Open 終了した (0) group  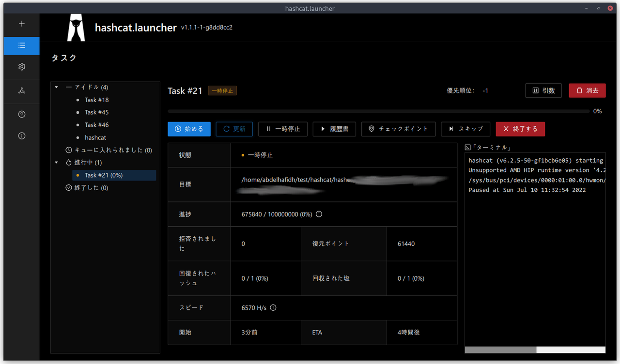tap(87, 188)
